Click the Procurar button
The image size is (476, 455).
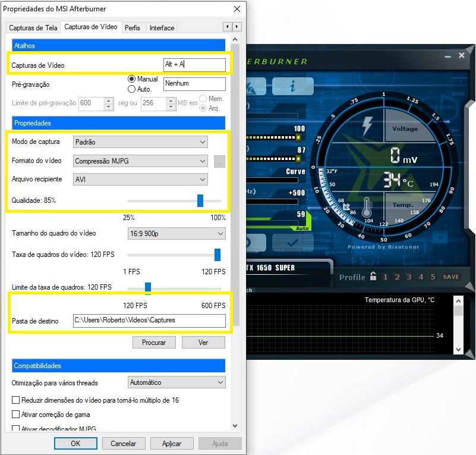click(154, 343)
